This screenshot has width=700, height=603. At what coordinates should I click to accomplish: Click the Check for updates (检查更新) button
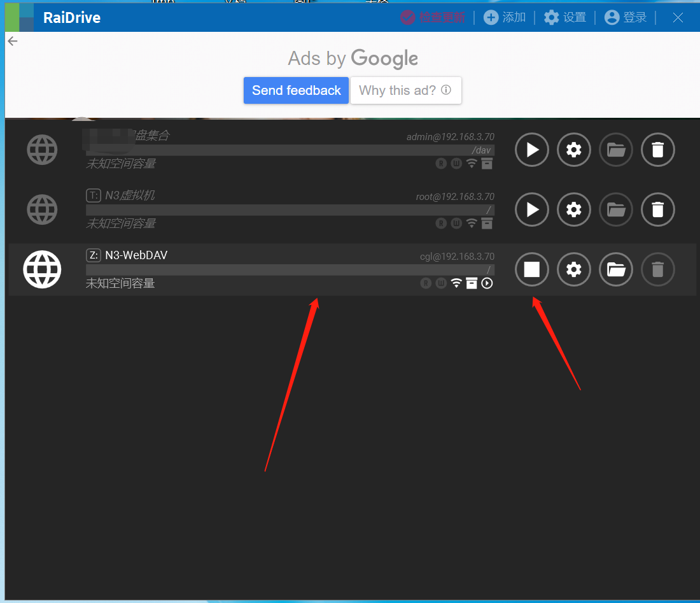pyautogui.click(x=432, y=17)
